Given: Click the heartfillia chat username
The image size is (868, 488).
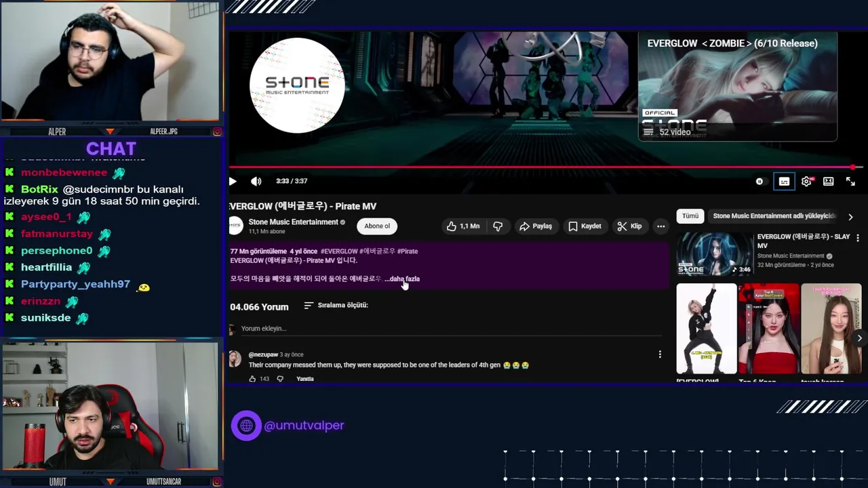Looking at the screenshot, I should pyautogui.click(x=46, y=268).
